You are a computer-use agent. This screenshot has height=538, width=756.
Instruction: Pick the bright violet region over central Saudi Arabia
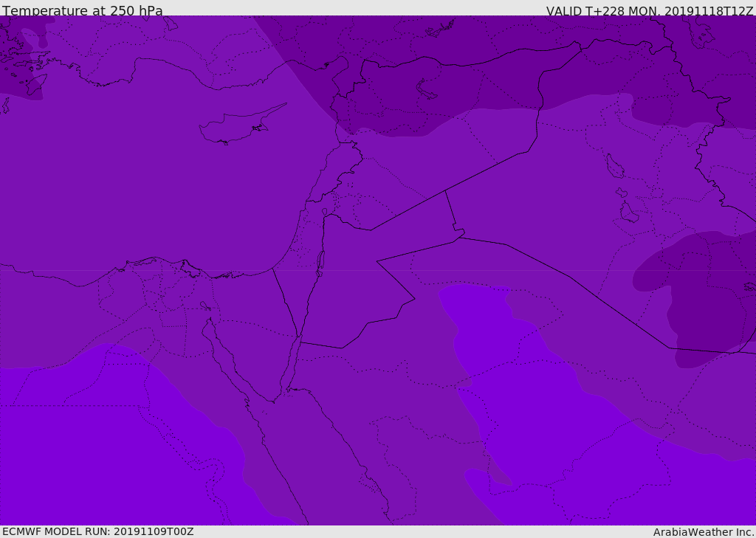532,413
